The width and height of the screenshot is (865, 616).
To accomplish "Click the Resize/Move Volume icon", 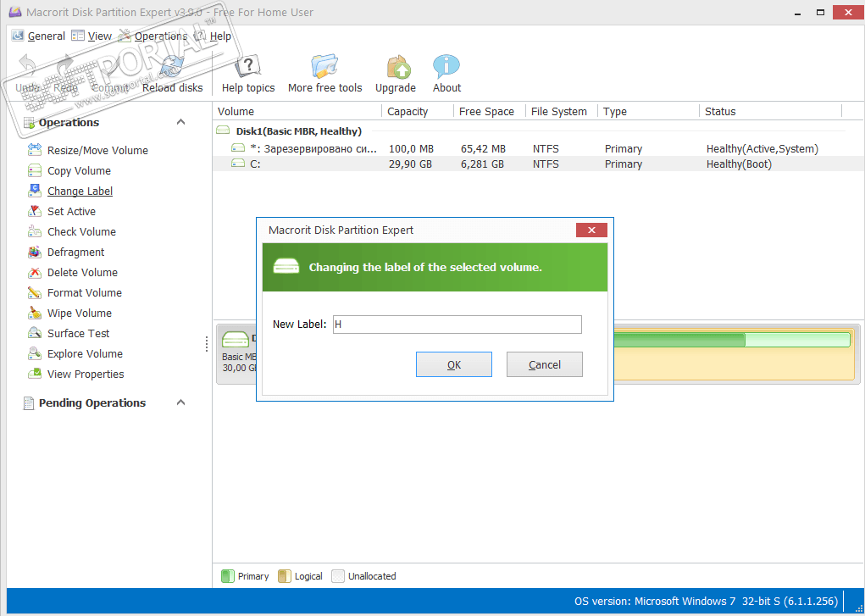I will click(35, 150).
